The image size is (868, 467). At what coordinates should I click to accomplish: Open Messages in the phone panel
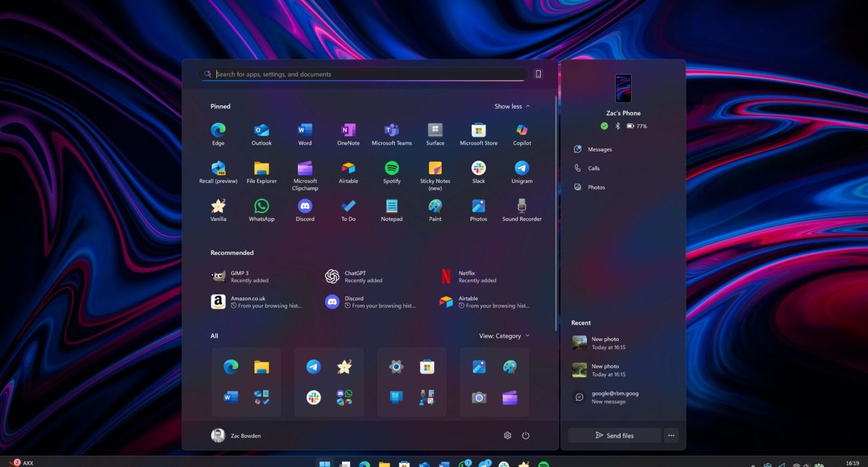point(600,149)
